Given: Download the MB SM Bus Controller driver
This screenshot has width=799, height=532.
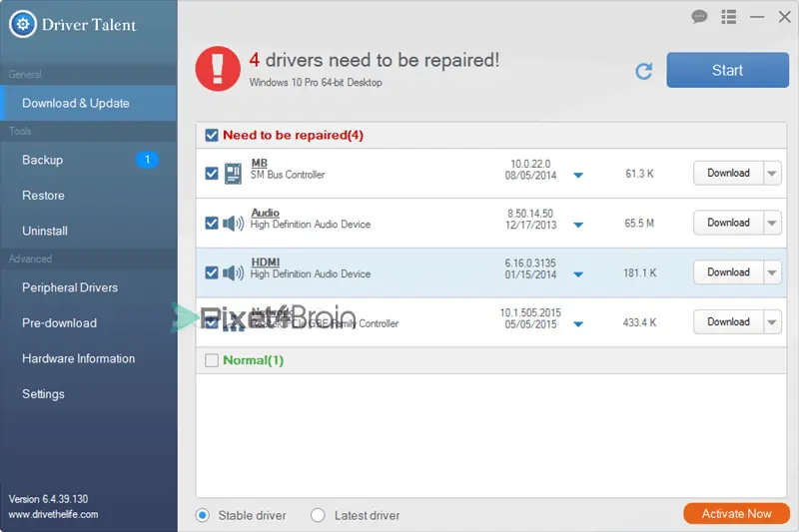Looking at the screenshot, I should point(728,173).
